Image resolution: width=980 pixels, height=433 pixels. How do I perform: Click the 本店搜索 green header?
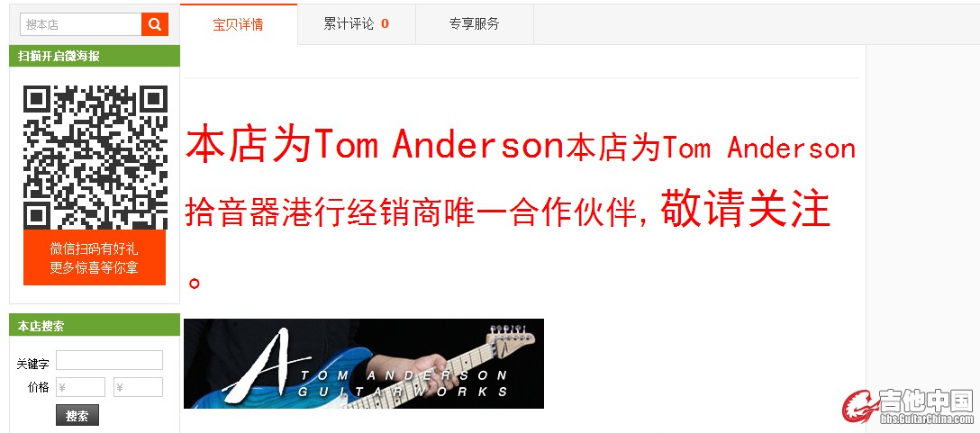(x=95, y=326)
